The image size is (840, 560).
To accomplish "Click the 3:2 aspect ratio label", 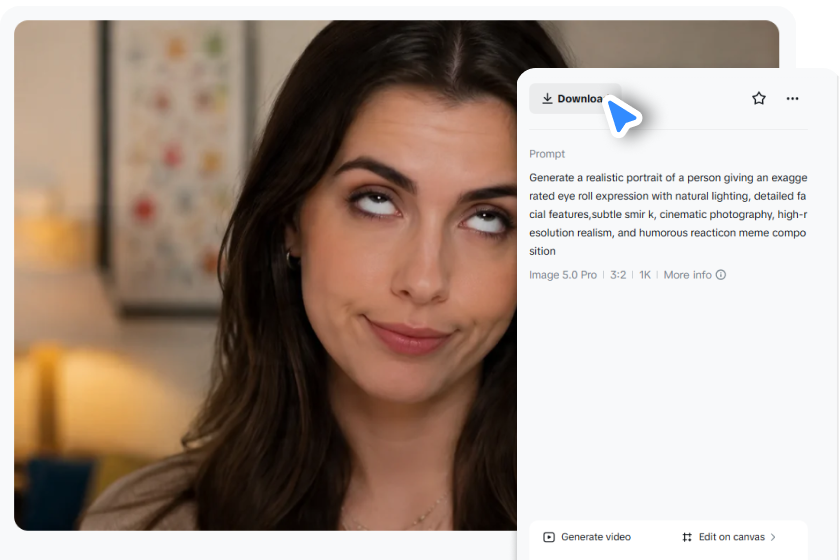I will tap(618, 275).
